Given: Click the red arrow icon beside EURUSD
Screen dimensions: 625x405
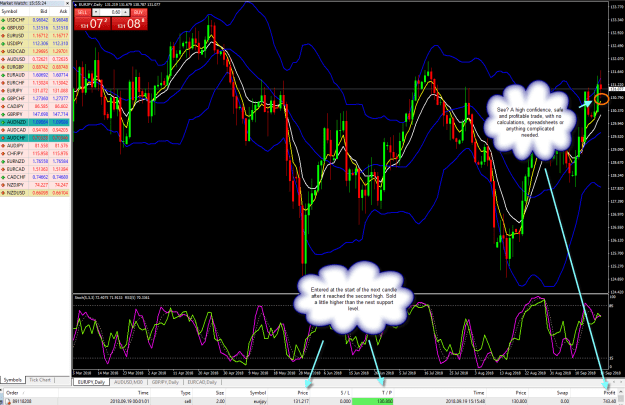Looking at the screenshot, I should (3, 35).
